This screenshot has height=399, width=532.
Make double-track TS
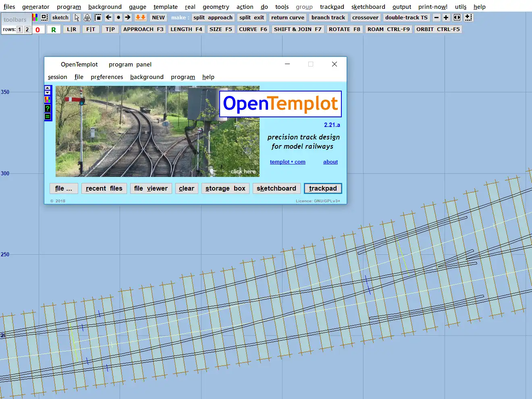click(x=406, y=17)
